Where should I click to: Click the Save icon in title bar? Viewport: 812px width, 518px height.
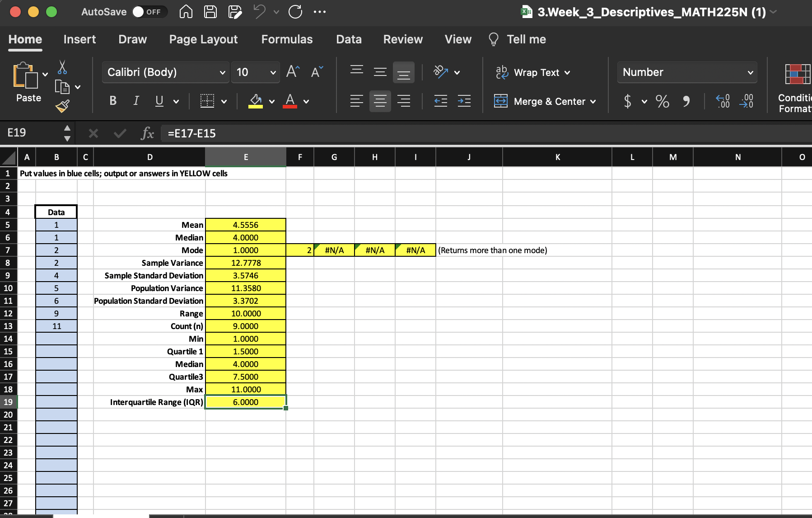pos(210,12)
